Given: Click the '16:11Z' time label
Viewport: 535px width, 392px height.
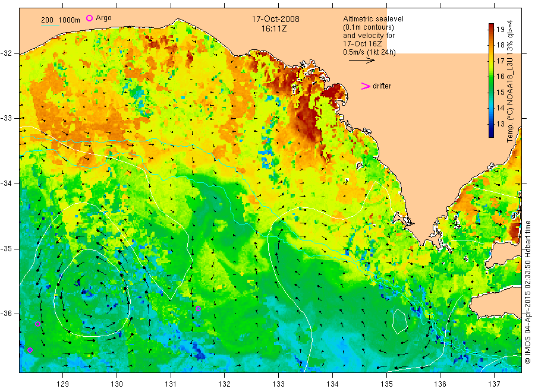Looking at the screenshot, I should (x=274, y=29).
